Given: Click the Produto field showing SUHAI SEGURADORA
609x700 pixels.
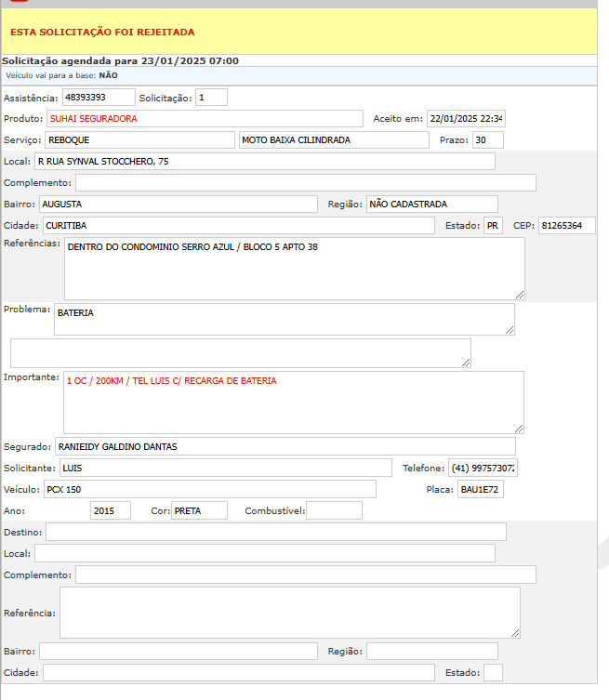Looking at the screenshot, I should pos(205,119).
